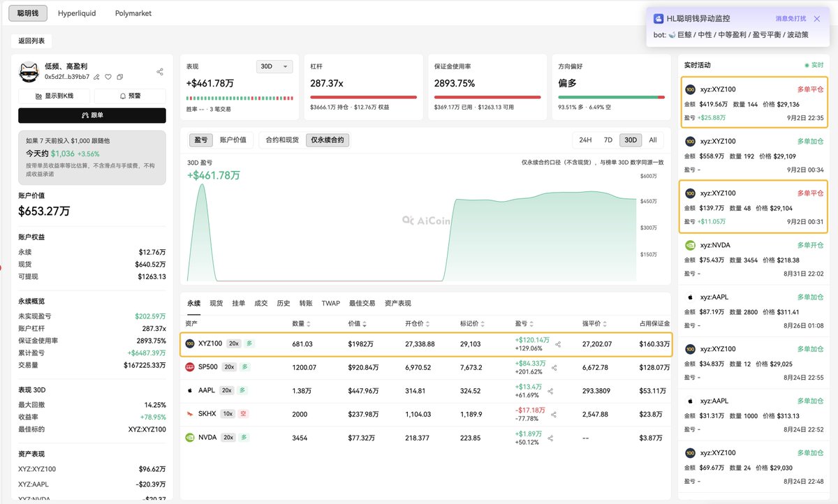Set chart range to 30D in the chart panel
The height and width of the screenshot is (504, 838).
tap(631, 140)
